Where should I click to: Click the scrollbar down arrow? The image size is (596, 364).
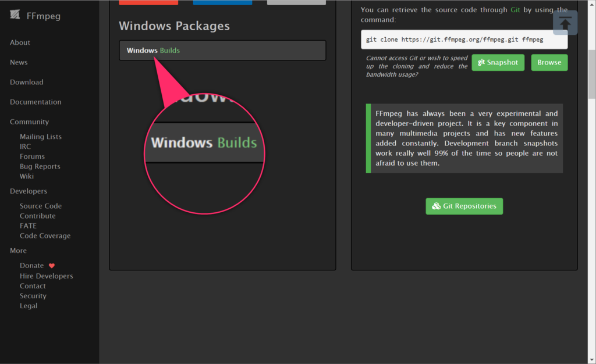tap(592, 360)
